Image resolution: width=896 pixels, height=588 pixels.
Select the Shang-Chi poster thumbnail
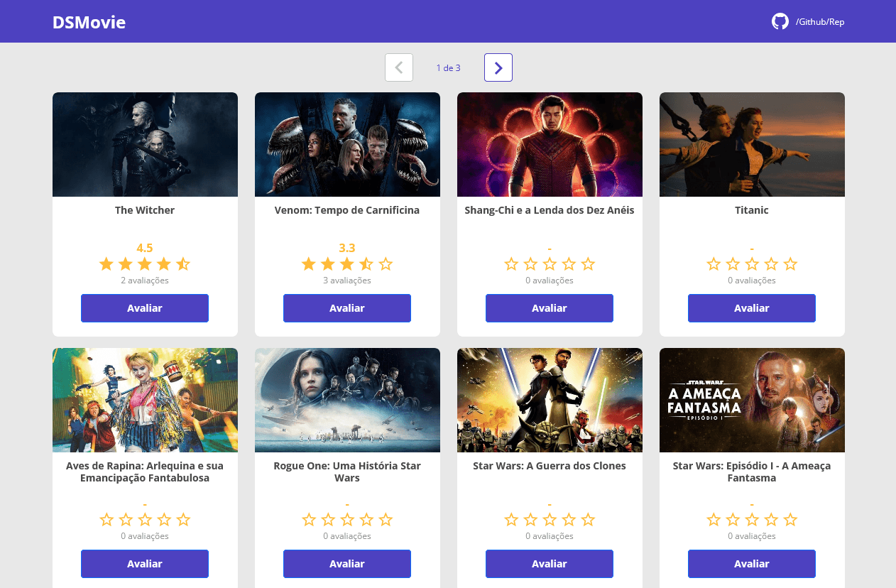coord(550,144)
